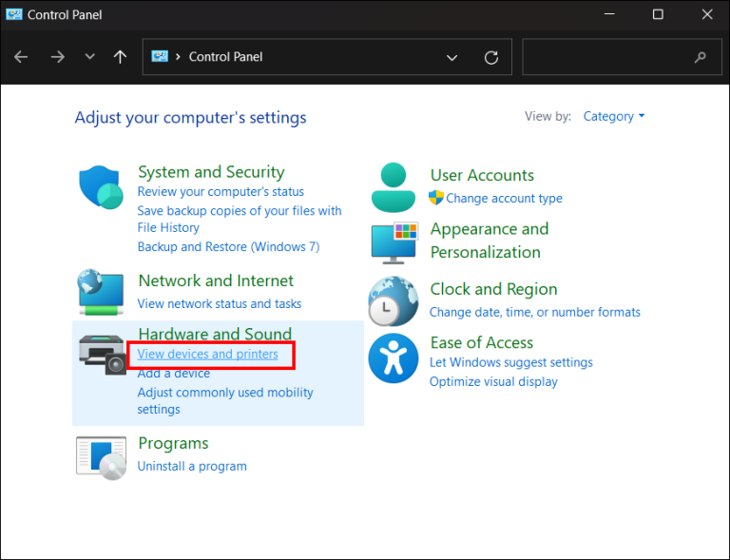The height and width of the screenshot is (560, 730).
Task: Navigate back with the back arrow
Action: (21, 57)
